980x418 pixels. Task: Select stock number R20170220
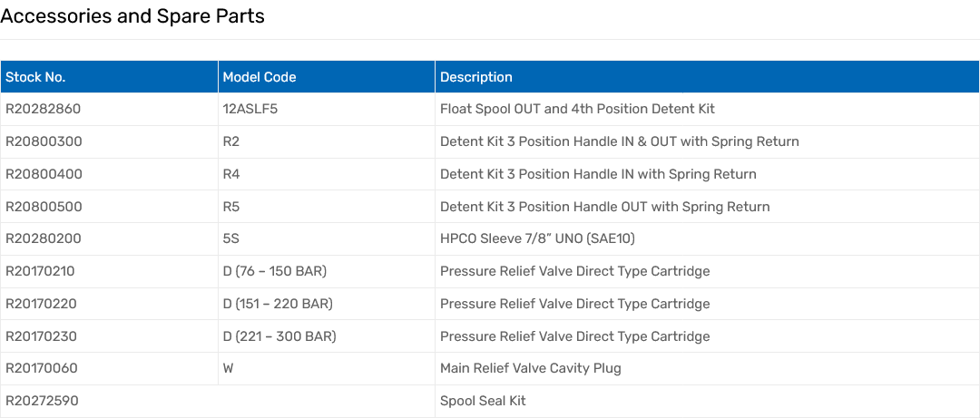pos(41,304)
